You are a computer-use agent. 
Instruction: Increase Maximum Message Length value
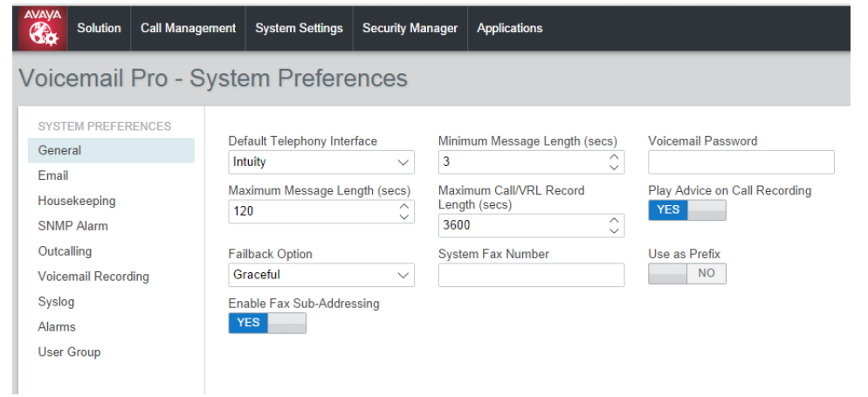403,206
